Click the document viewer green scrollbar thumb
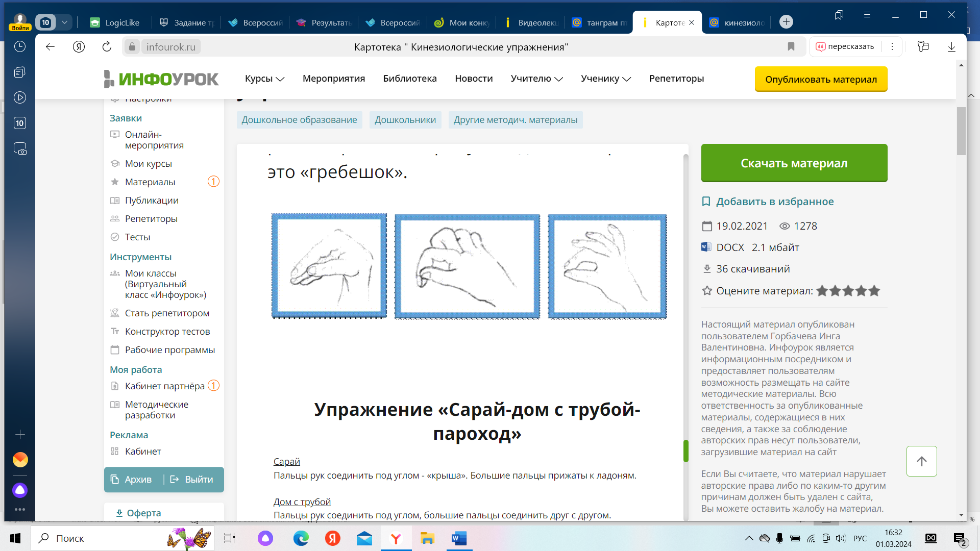The width and height of the screenshot is (980, 551). coord(686,451)
